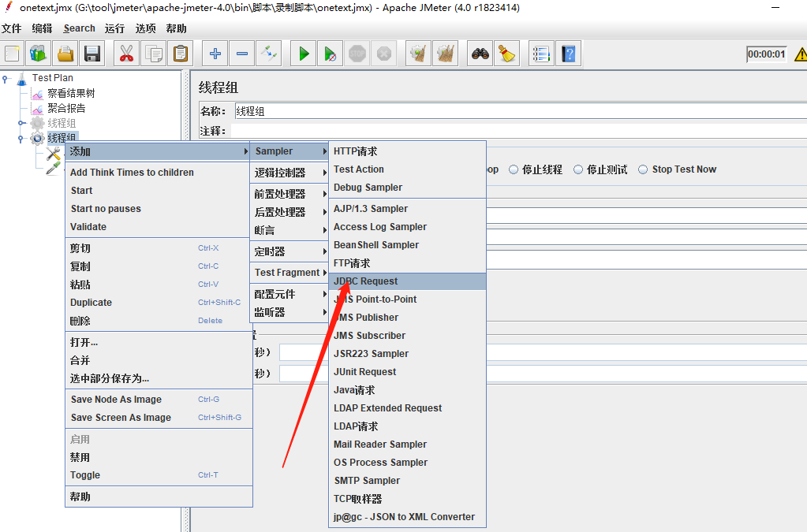Choose Debug Sampler entry
Screen dimensions: 807x532
(408, 188)
